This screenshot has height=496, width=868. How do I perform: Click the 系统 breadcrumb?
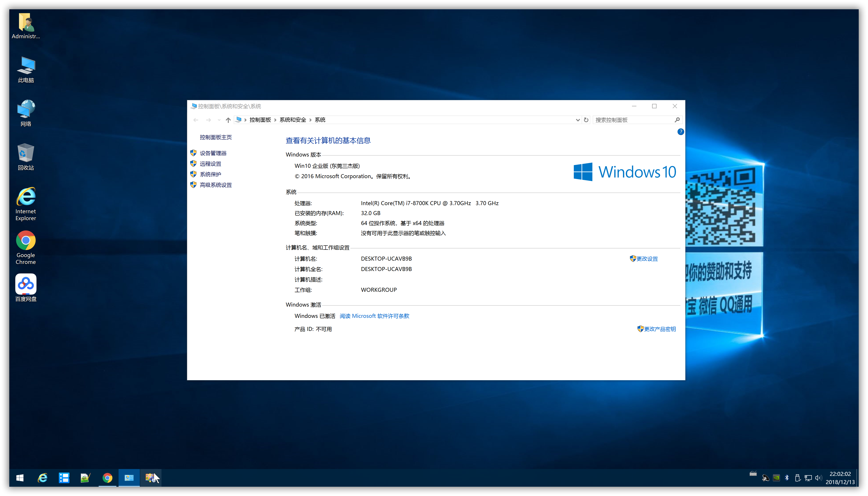[320, 120]
